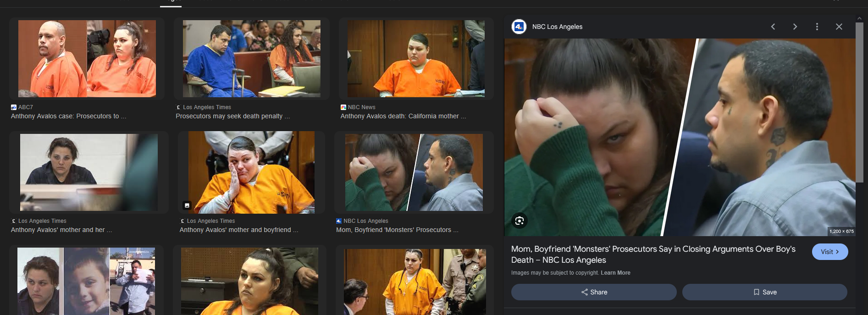Open 'Anthony Avalos' mother and her' thumbnail
Image resolution: width=868 pixels, height=315 pixels.
pyautogui.click(x=89, y=172)
